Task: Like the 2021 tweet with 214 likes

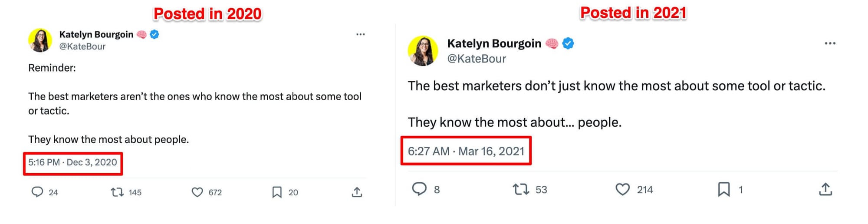Action: point(622,189)
